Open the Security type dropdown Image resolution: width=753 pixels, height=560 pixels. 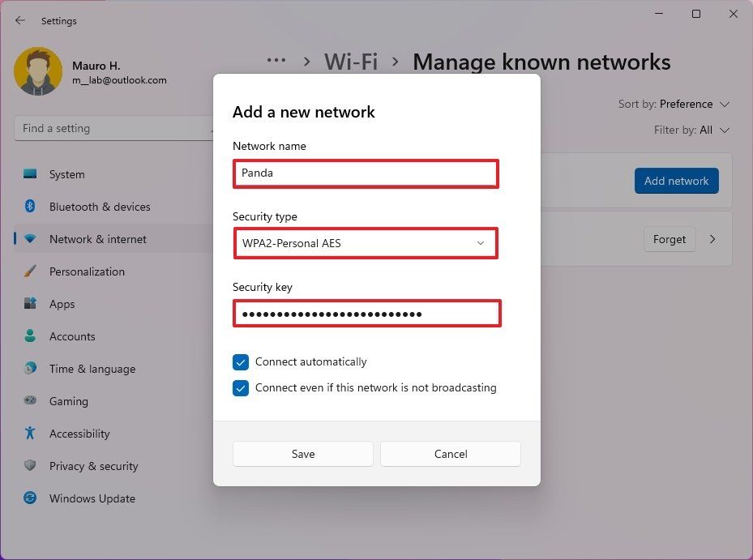pos(365,242)
